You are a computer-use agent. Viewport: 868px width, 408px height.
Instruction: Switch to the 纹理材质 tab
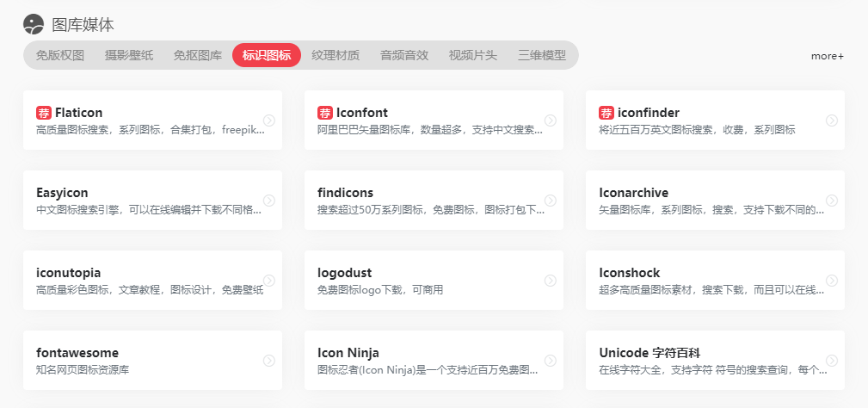tap(336, 55)
